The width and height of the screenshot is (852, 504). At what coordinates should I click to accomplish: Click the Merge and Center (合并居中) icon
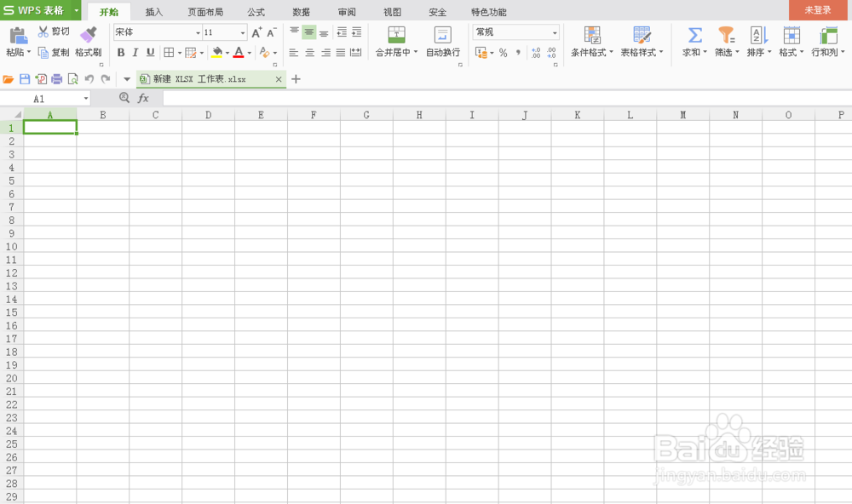point(396,35)
